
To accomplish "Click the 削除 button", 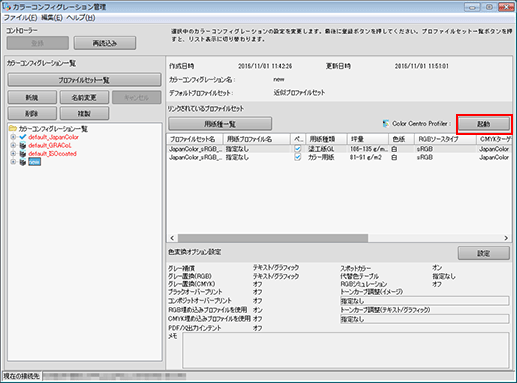I will 32,113.
